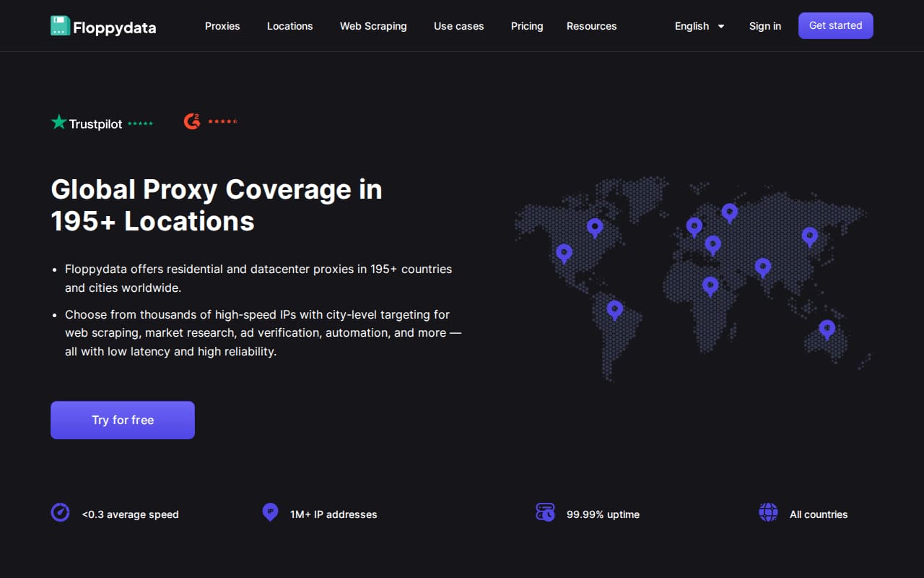Click the Get started button
This screenshot has height=578, width=924.
[835, 25]
